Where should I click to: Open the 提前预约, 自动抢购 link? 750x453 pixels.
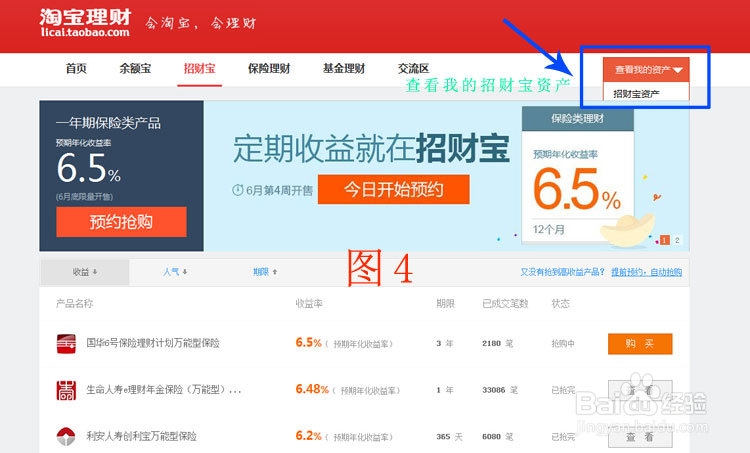click(646, 272)
